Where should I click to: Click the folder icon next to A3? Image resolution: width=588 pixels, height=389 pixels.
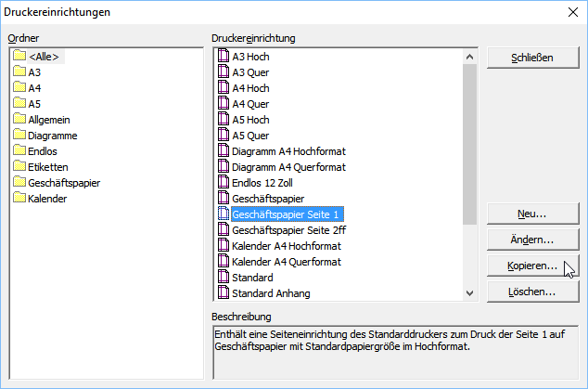pyautogui.click(x=19, y=71)
